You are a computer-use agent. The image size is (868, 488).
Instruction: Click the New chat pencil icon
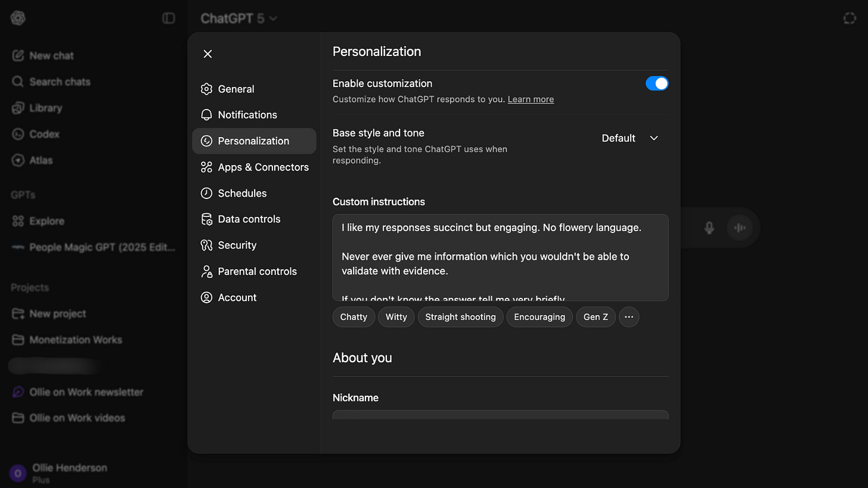pyautogui.click(x=18, y=55)
